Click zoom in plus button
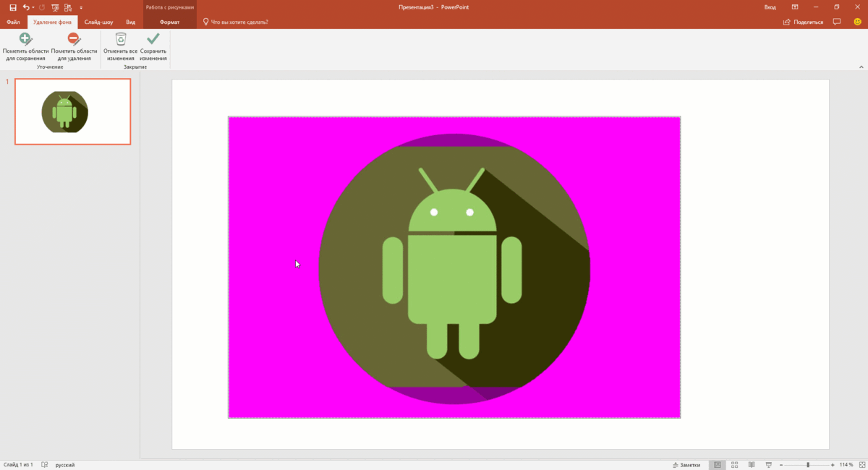Image resolution: width=868 pixels, height=470 pixels. pyautogui.click(x=833, y=465)
